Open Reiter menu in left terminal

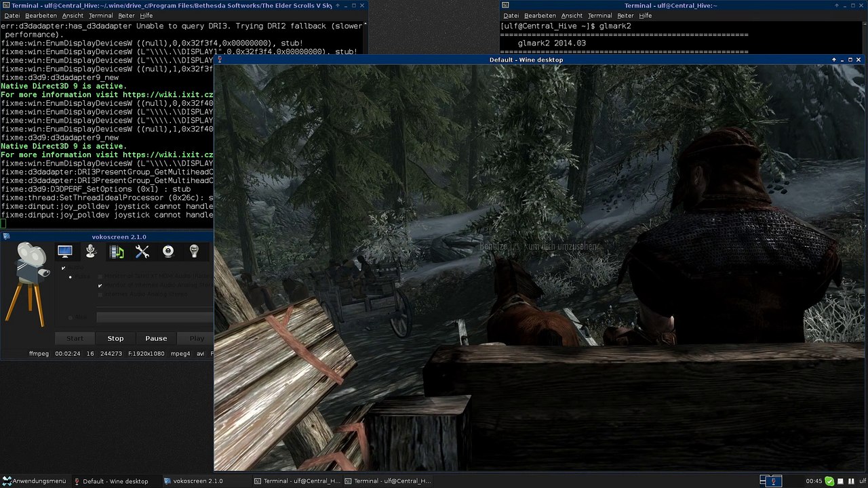[x=126, y=16]
